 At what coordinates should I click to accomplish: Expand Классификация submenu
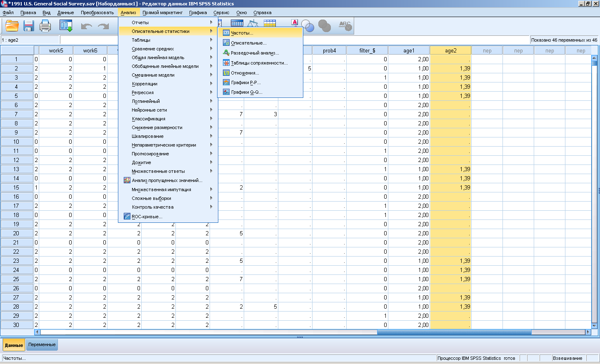tap(168, 119)
